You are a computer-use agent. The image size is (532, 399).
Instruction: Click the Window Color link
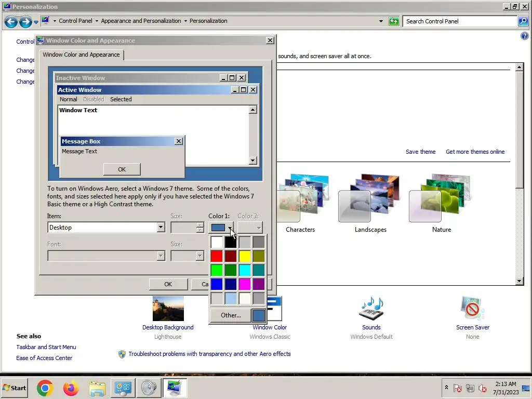pos(270,327)
